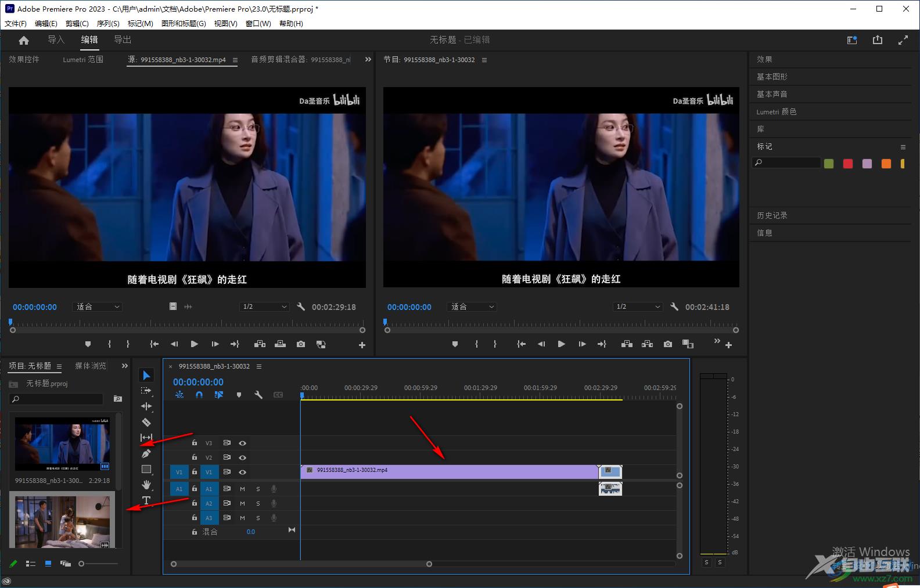Open timeline sequence panel menu
This screenshot has width=920, height=588.
pyautogui.click(x=259, y=366)
